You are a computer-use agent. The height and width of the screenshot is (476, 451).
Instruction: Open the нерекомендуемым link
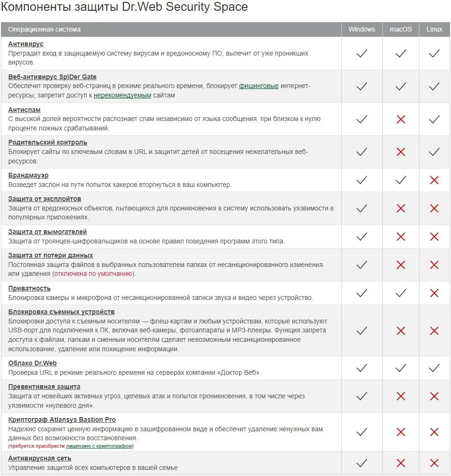[122, 95]
